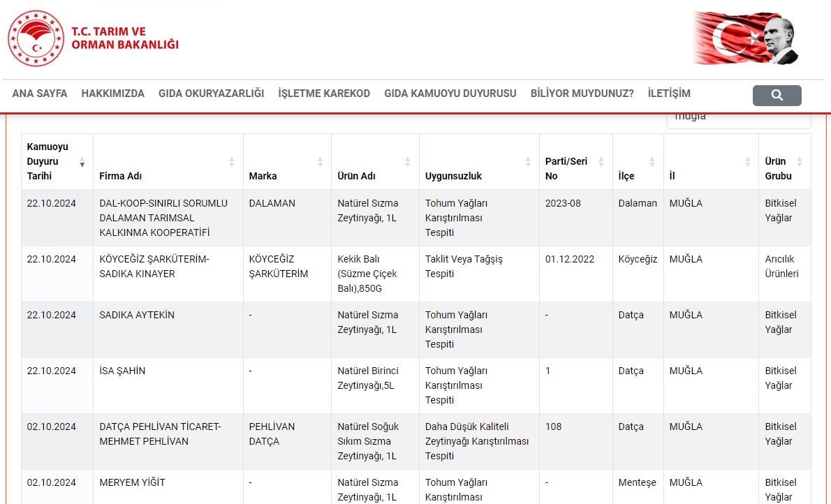
Task: Open the İLETİŞİM page link
Action: [x=668, y=94]
